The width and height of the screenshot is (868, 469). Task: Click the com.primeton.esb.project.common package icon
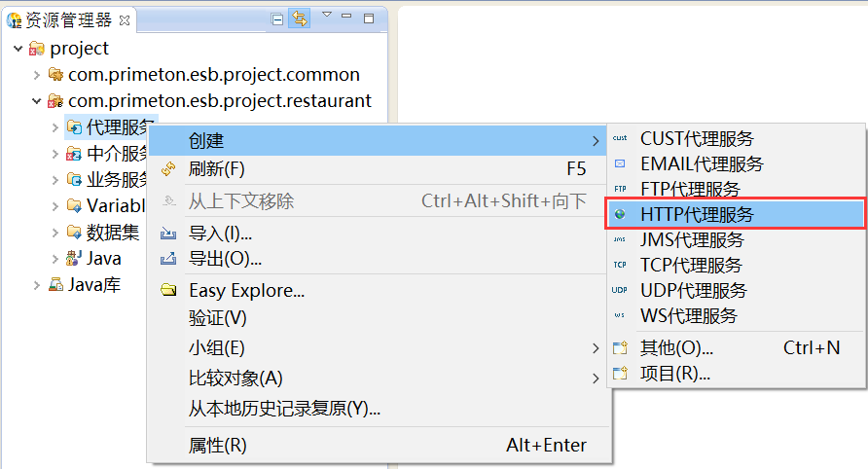pyautogui.click(x=55, y=74)
